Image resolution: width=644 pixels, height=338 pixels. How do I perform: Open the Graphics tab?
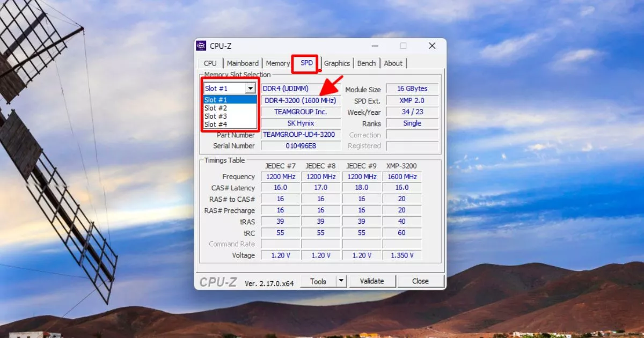coord(337,63)
